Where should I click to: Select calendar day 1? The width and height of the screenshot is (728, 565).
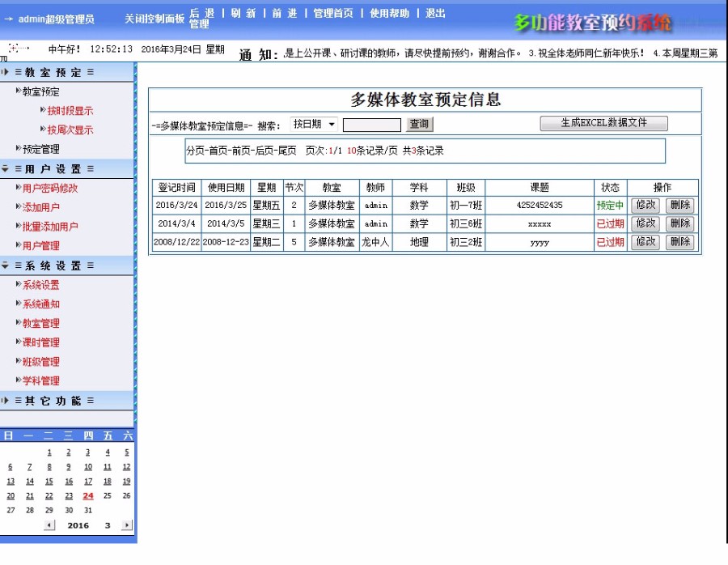pos(49,452)
